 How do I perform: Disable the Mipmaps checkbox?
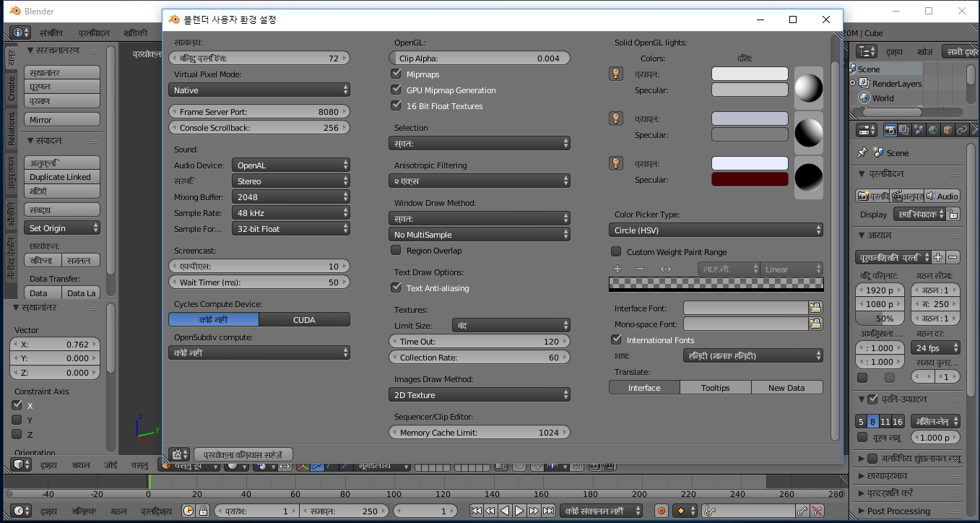pyautogui.click(x=396, y=74)
